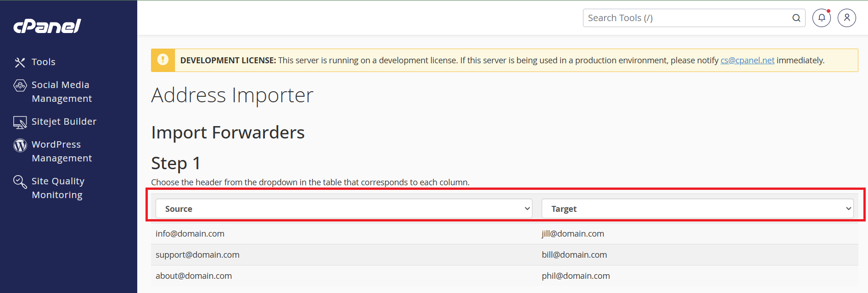
Task: Open the user account icon
Action: pyautogui.click(x=847, y=18)
